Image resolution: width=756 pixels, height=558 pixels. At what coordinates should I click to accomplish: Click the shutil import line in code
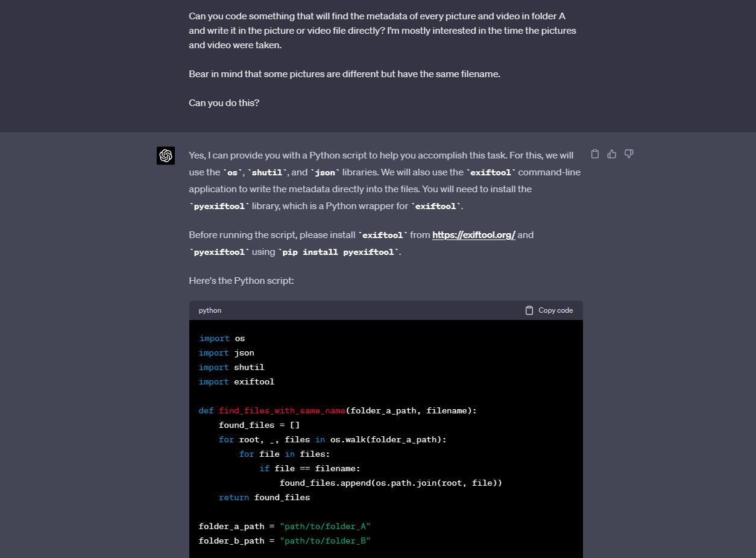click(231, 367)
